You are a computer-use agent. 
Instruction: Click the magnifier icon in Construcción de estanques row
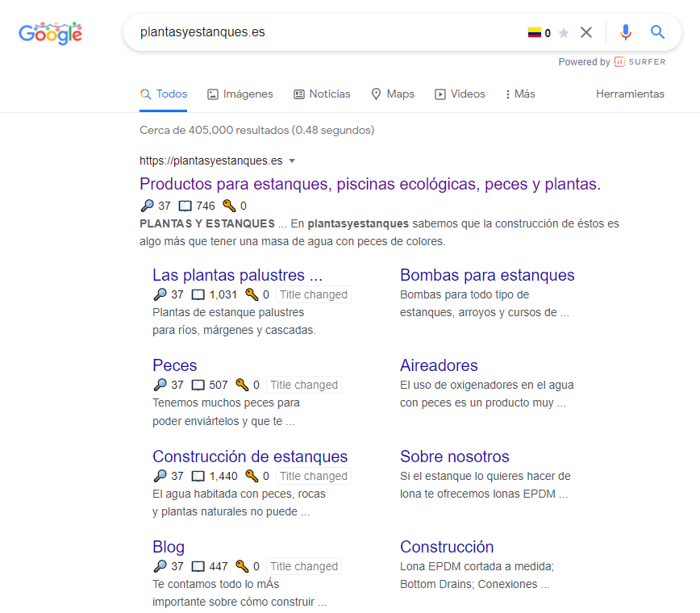(x=160, y=476)
